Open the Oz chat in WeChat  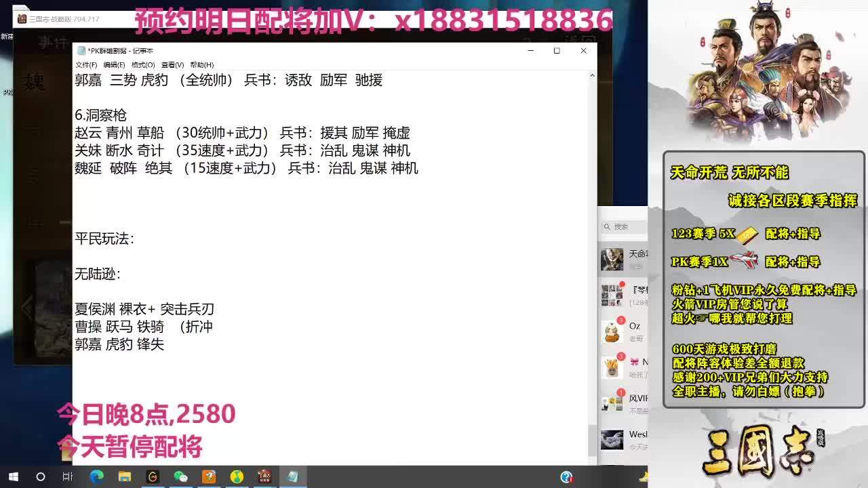point(623,331)
